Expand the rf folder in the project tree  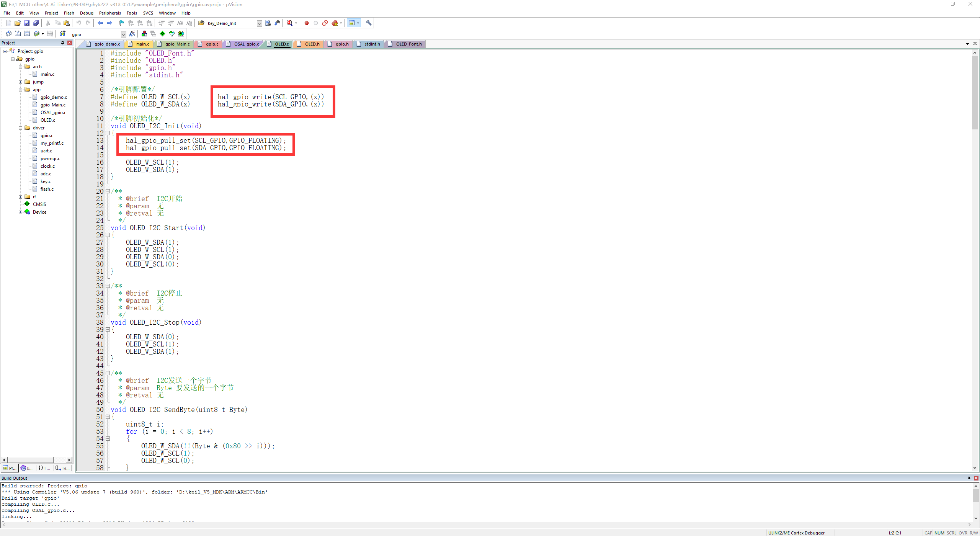coord(21,197)
